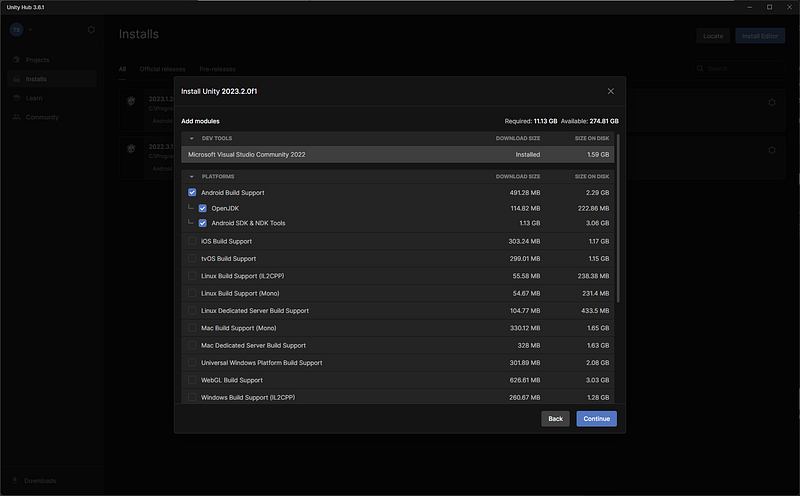Collapse the Dev Tools section
This screenshot has width=800, height=496.
[192, 138]
